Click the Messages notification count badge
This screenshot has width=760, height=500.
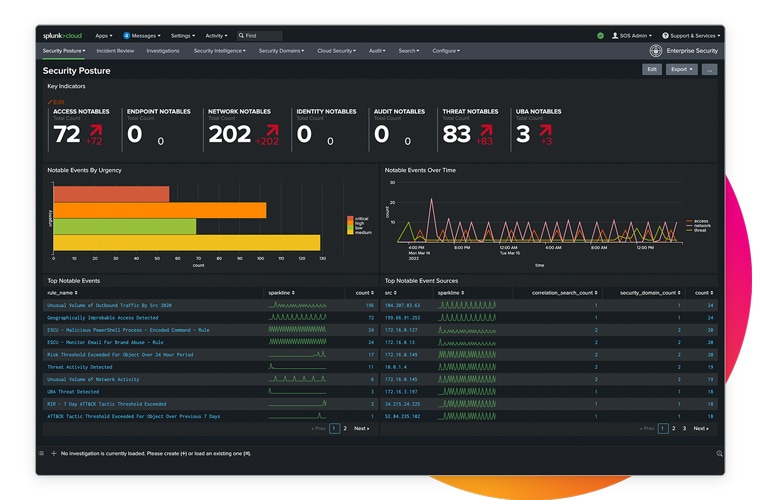pyautogui.click(x=127, y=35)
